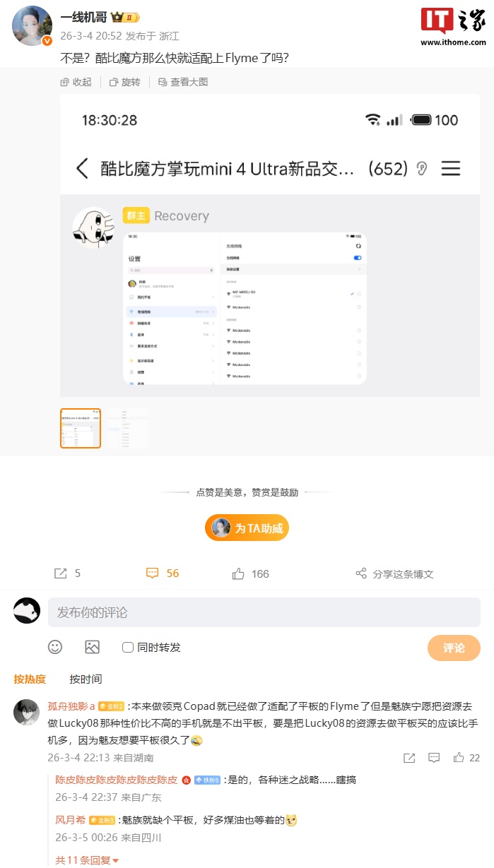The height and width of the screenshot is (868, 494).
Task: Open 一线机哥 profile avatar
Action: click(33, 26)
